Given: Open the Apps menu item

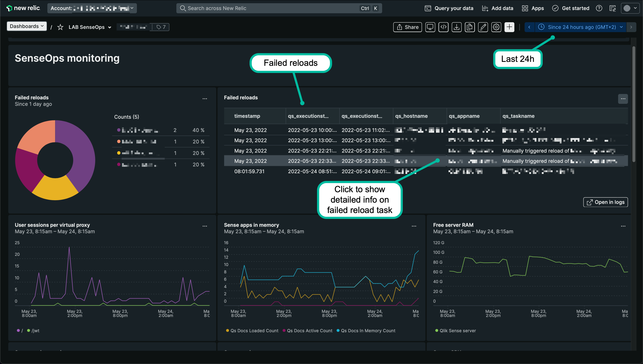Looking at the screenshot, I should [x=533, y=8].
